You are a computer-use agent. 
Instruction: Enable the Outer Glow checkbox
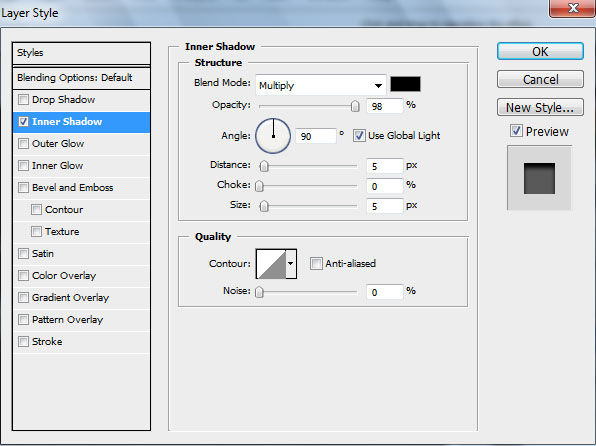coord(24,144)
